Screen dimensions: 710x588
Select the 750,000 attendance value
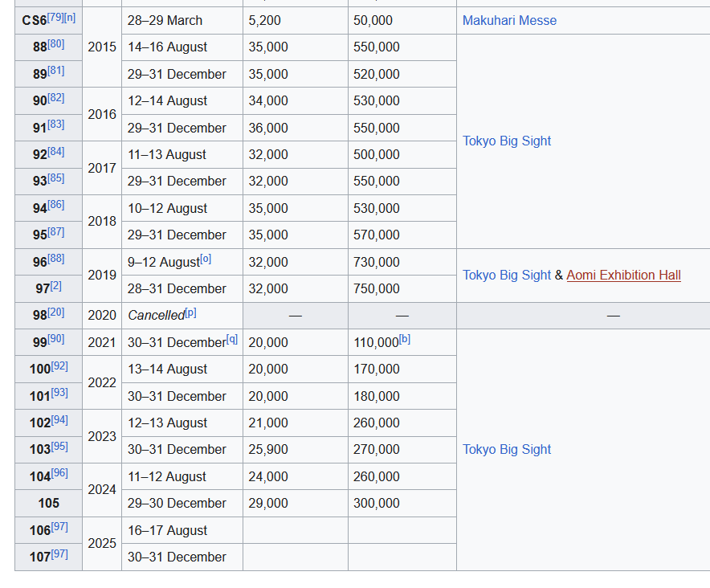(376, 288)
